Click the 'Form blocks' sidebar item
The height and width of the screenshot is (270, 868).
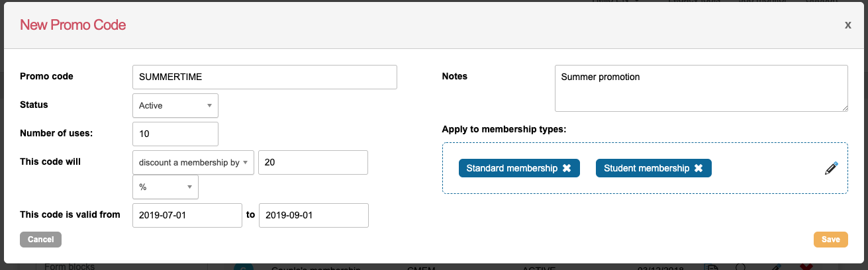pyautogui.click(x=70, y=267)
